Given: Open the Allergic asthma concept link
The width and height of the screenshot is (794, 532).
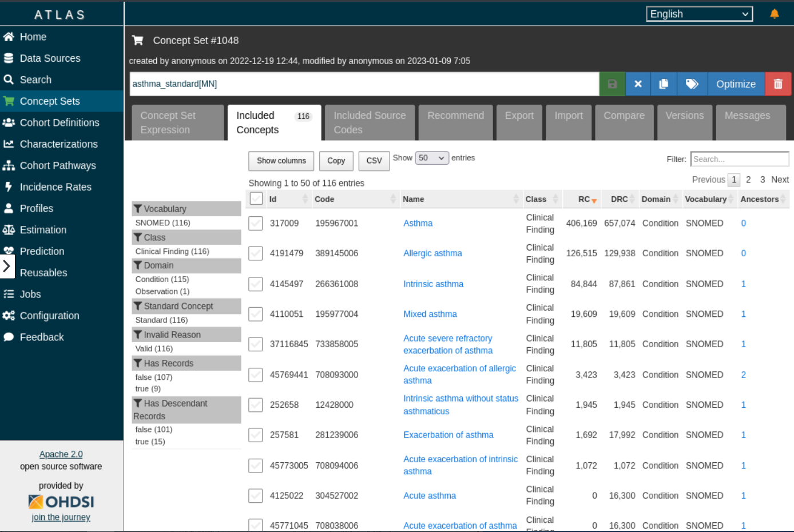Looking at the screenshot, I should point(432,253).
